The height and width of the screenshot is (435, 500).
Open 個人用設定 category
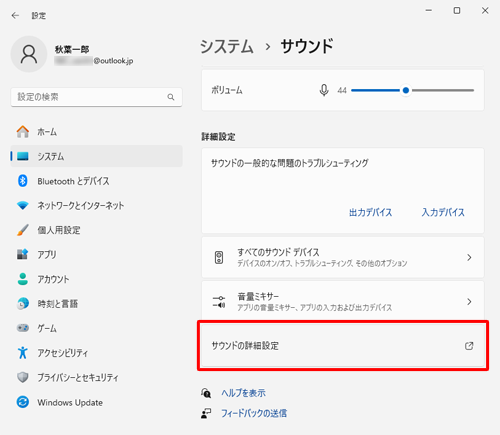coord(97,230)
